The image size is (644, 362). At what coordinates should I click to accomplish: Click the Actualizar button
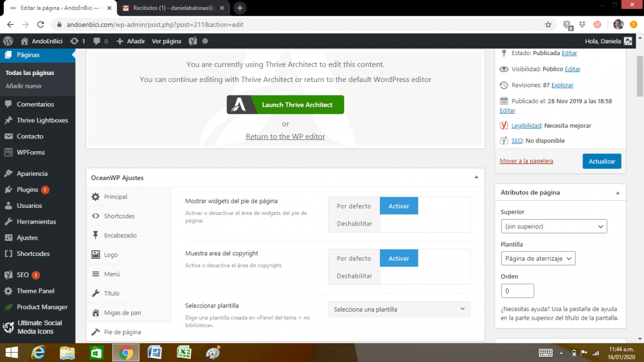click(x=602, y=161)
